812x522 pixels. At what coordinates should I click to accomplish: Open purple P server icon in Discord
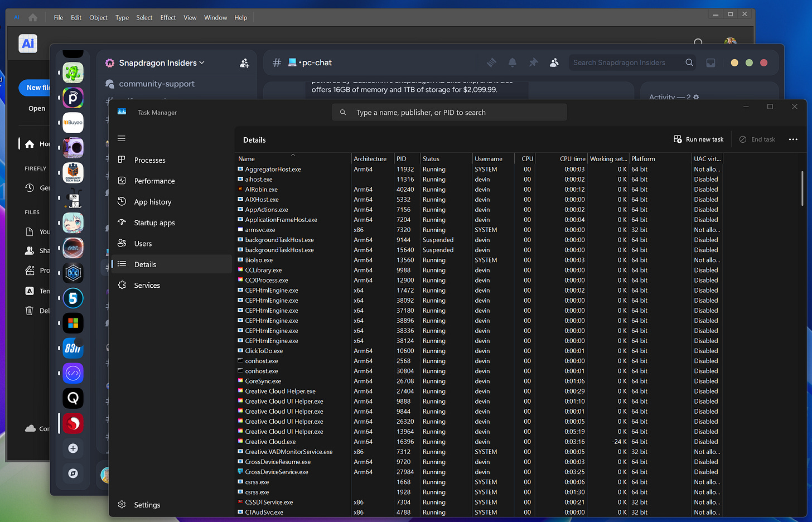coord(73,98)
